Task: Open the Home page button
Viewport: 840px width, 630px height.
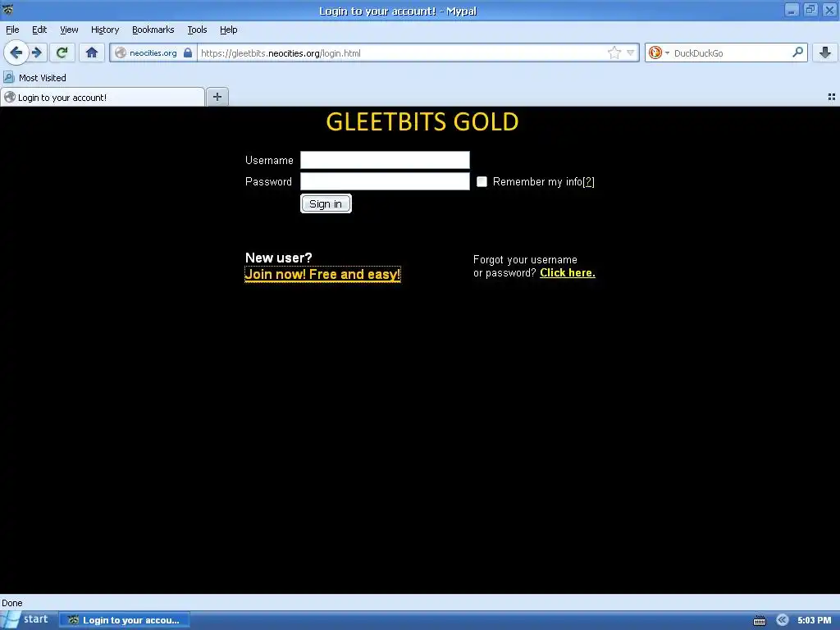Action: tap(92, 52)
